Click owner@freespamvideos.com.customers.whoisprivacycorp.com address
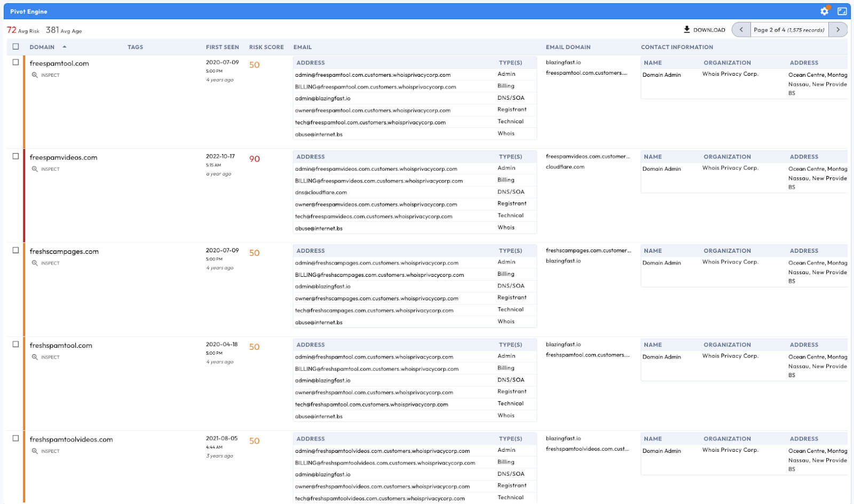 tap(376, 204)
